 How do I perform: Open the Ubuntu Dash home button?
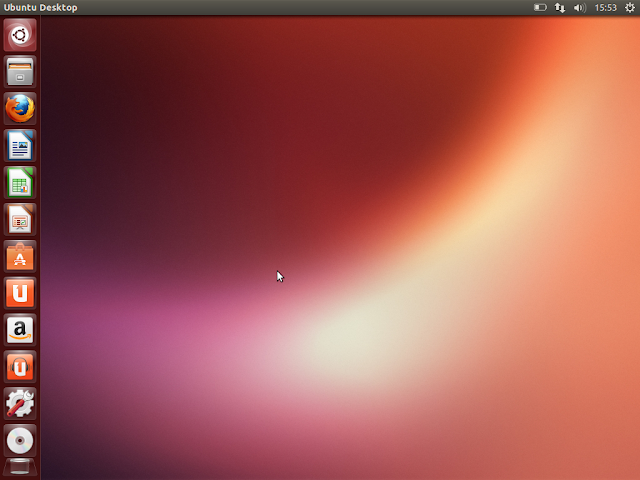[x=20, y=35]
